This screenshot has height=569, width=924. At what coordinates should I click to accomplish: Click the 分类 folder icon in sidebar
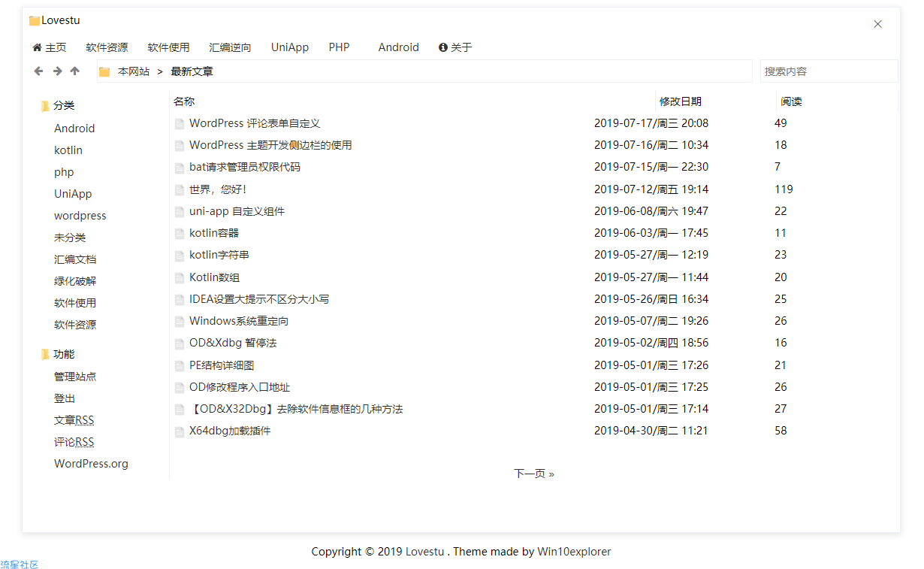[x=45, y=106]
